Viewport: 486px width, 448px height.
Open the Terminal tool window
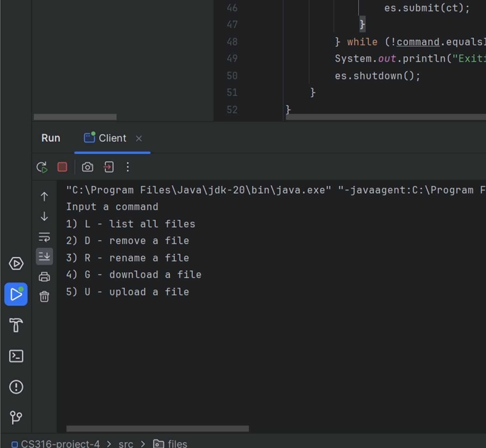[x=16, y=356]
